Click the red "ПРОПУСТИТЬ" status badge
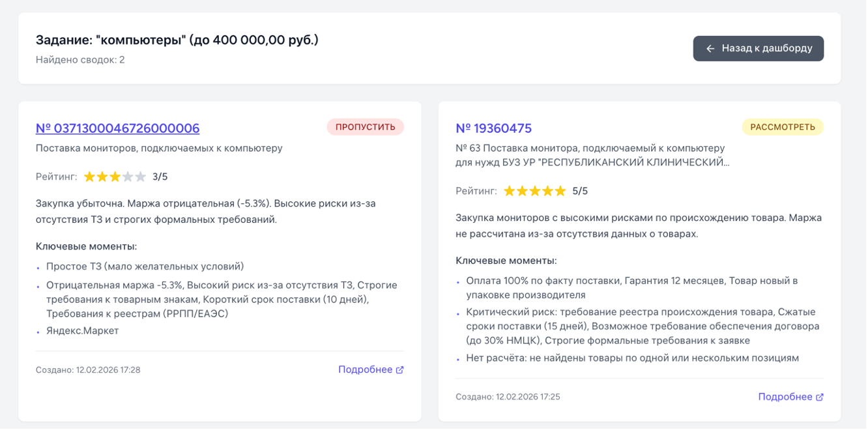 click(x=365, y=127)
